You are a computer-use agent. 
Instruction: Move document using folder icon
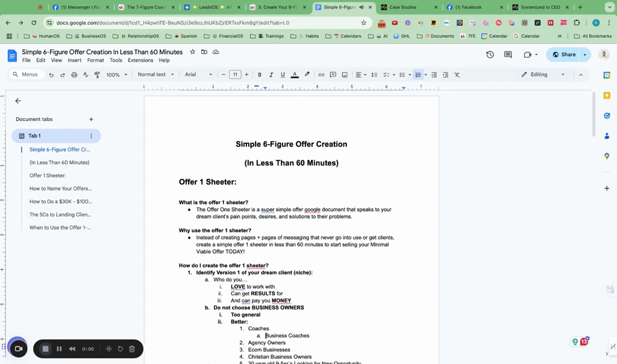[204, 52]
